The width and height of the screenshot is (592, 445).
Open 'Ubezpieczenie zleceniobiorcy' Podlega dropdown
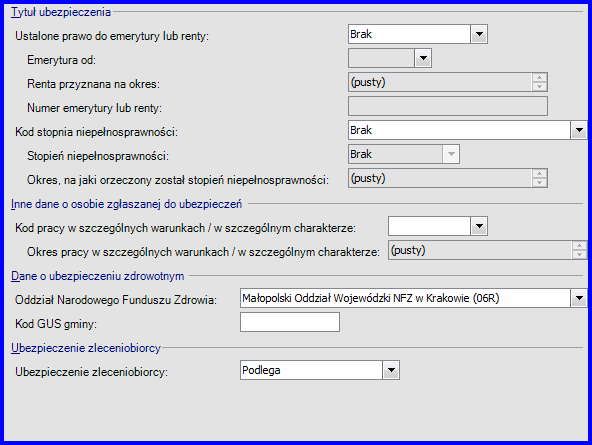(x=391, y=370)
